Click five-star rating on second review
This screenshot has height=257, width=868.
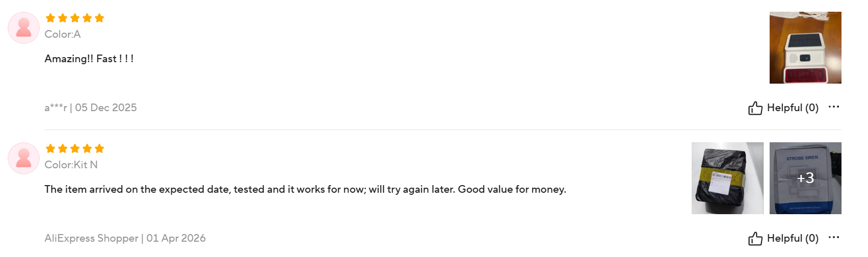[74, 149]
